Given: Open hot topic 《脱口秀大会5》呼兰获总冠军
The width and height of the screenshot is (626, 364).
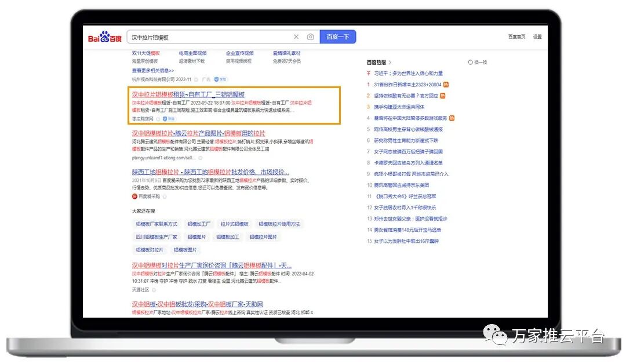Looking at the screenshot, I should [405, 196].
